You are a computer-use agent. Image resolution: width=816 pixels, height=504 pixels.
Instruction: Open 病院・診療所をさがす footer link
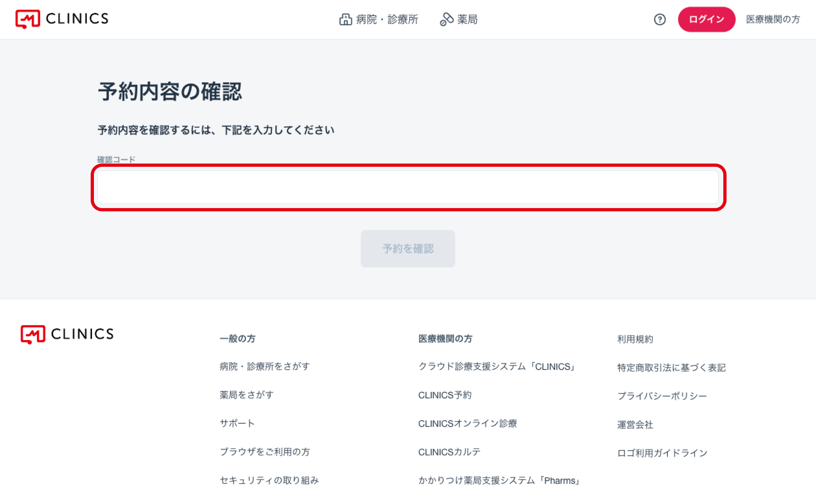pyautogui.click(x=265, y=366)
